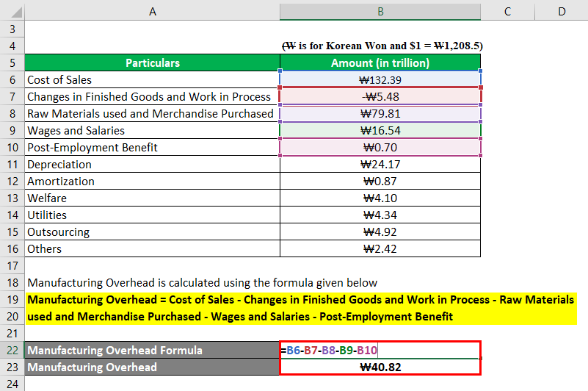Click the =B6-B7-B8-B9-B10 formula cell
The image size is (588, 391).
380,350
